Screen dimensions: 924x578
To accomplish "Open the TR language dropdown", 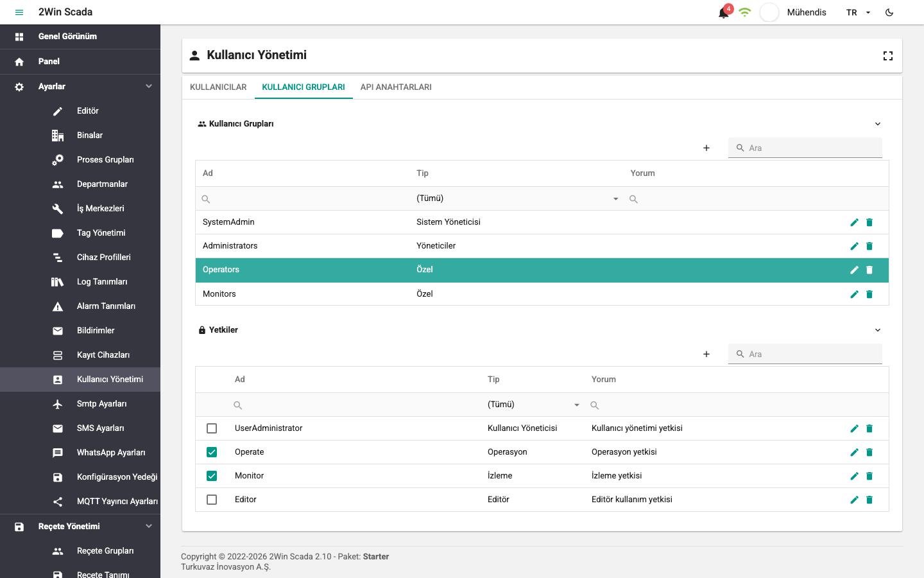I will click(x=858, y=12).
